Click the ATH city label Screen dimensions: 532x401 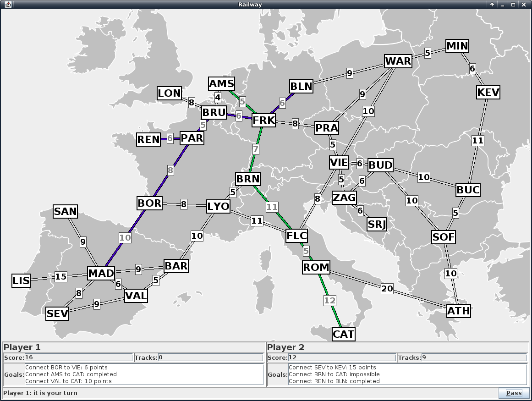[458, 311]
